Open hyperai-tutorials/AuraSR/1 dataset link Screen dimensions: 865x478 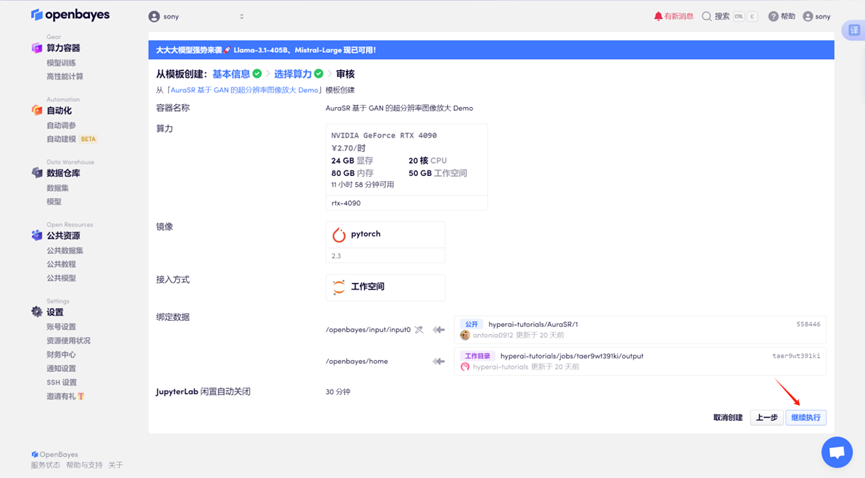[533, 324]
